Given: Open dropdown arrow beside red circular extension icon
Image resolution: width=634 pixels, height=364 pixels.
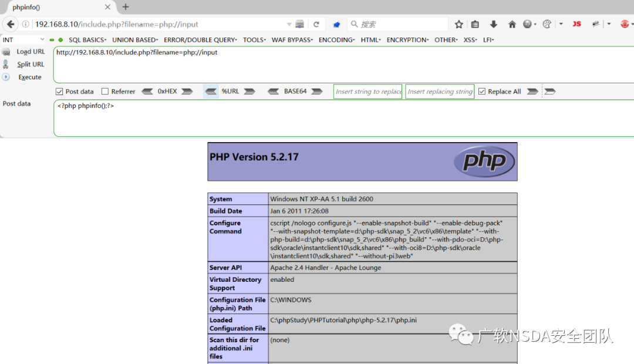Looking at the screenshot, I should (632, 24).
